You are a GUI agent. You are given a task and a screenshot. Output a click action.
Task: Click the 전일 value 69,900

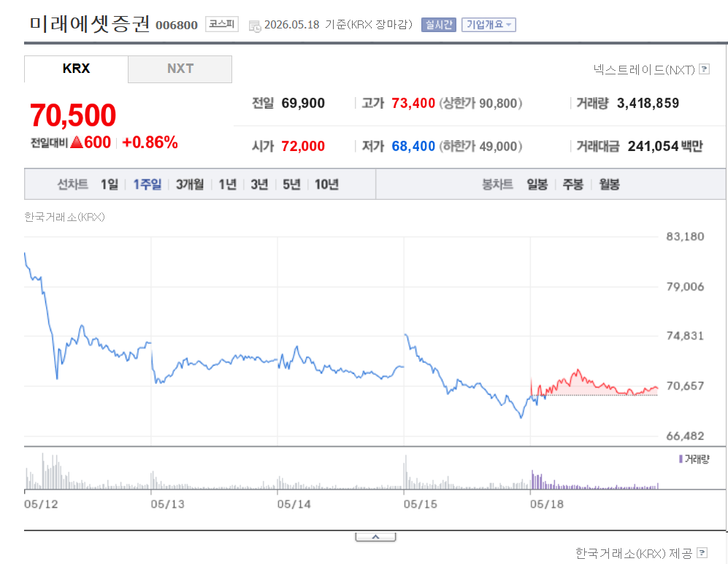pos(303,103)
